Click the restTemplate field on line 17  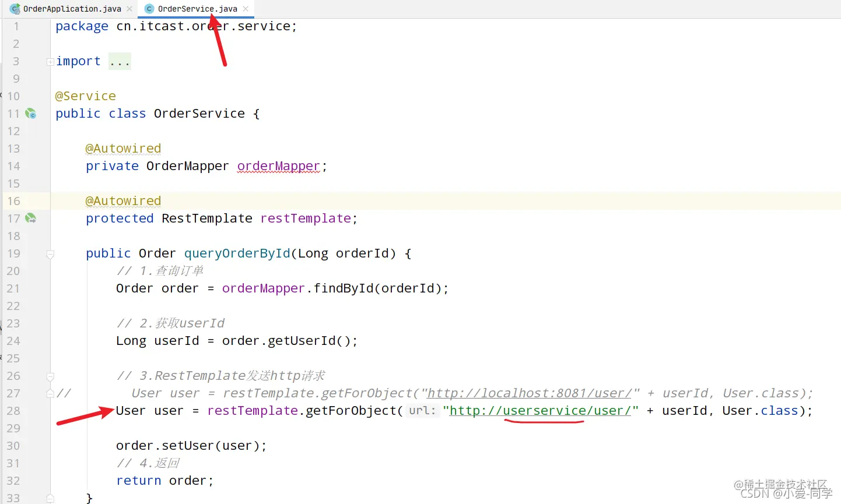[306, 218]
